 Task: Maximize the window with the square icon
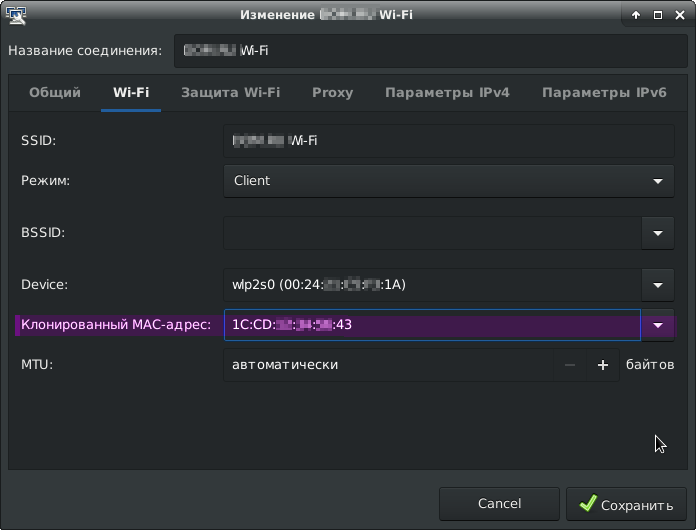658,15
